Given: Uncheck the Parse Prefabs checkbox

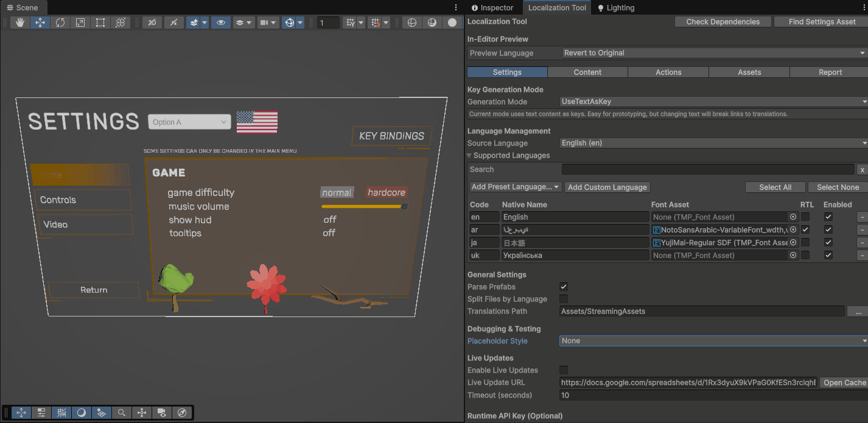Looking at the screenshot, I should coord(563,286).
